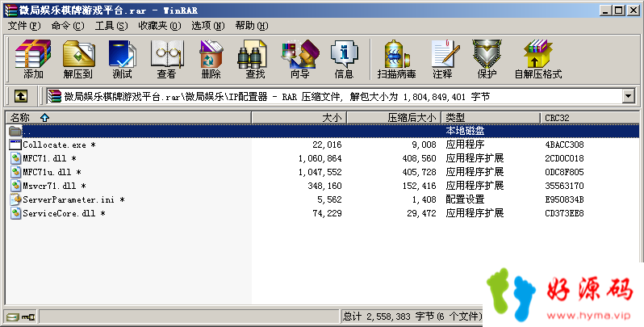Click packed size value 152,416
The image size is (644, 327).
coord(419,186)
